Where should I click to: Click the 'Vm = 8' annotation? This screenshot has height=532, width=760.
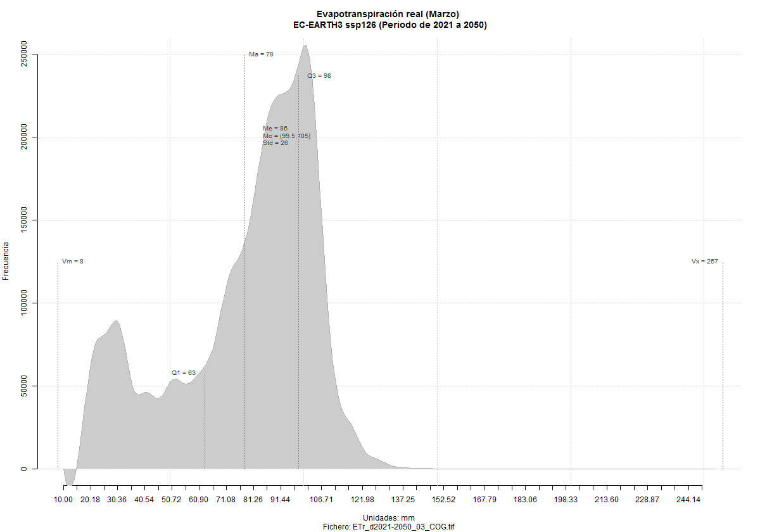point(73,261)
